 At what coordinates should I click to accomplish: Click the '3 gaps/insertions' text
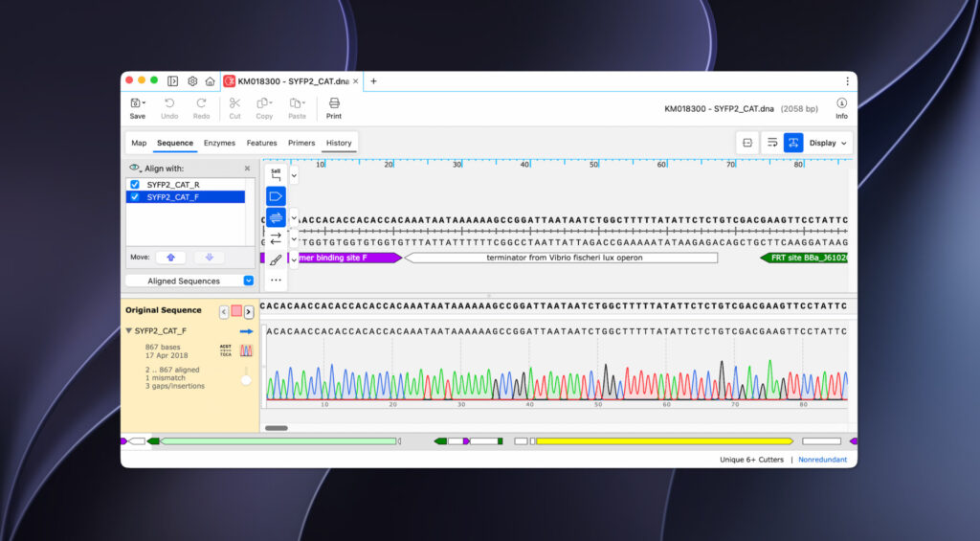(175, 386)
